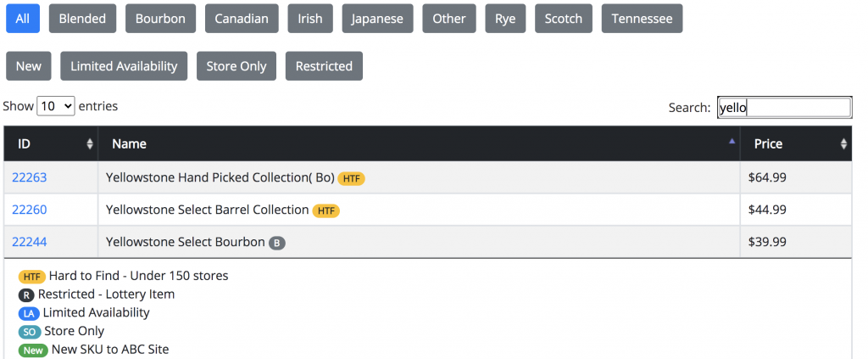The width and height of the screenshot is (868, 359).
Task: Toggle the Bourbon category filter
Action: (x=160, y=19)
